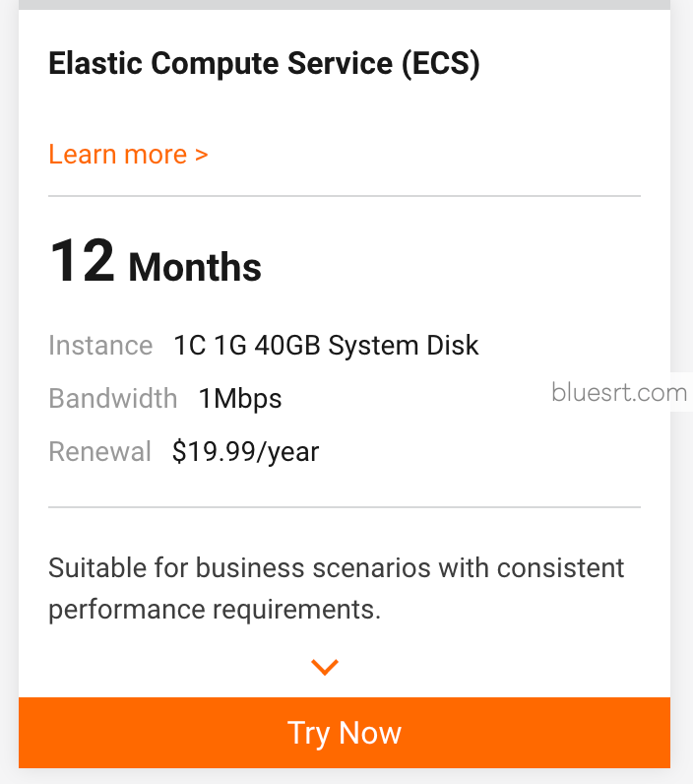This screenshot has height=784, width=693.
Task: Click the "performance requirements." text line
Action: (x=215, y=610)
